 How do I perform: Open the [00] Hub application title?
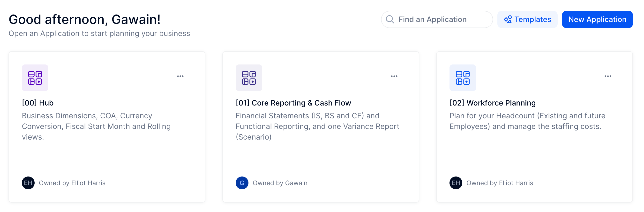coord(38,103)
